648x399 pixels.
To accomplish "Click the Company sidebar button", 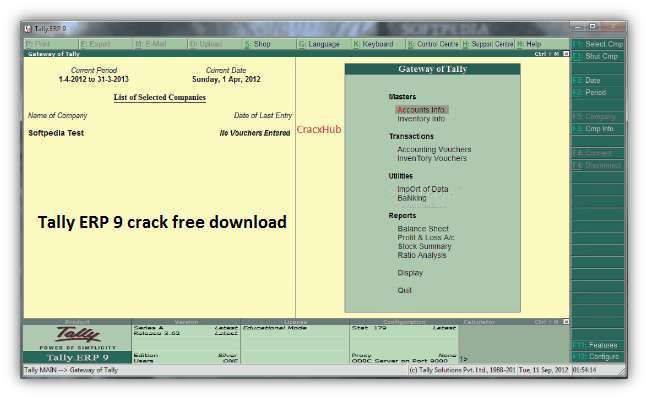I will tap(598, 117).
